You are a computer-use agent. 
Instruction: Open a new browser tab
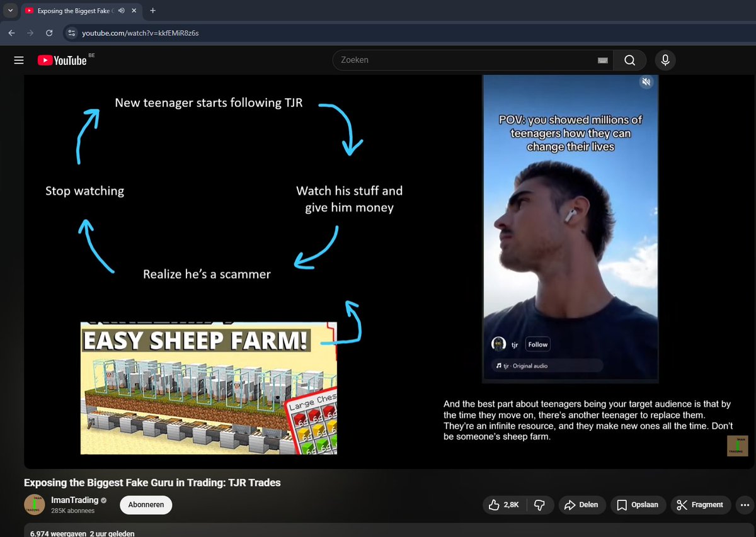[x=153, y=11]
